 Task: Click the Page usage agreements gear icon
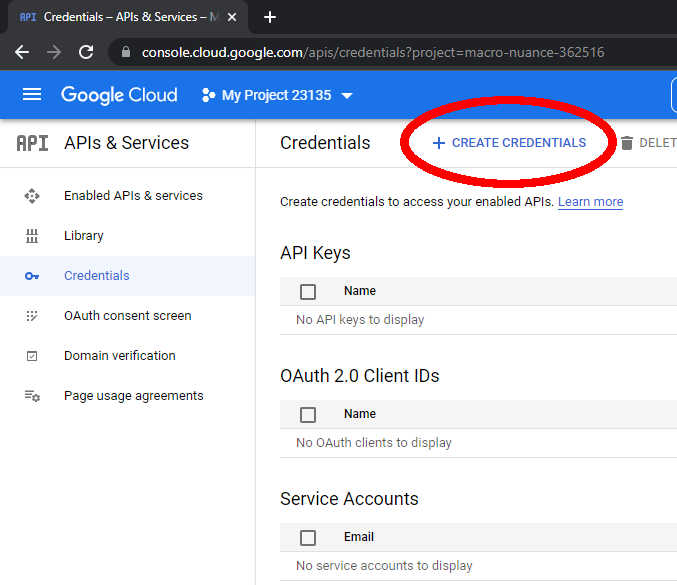[32, 395]
